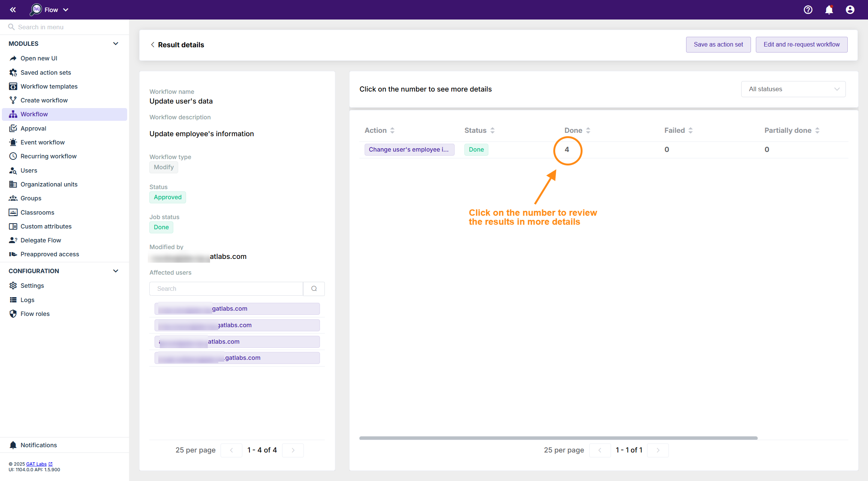Click the Workflow hierarchy icon

click(x=13, y=114)
